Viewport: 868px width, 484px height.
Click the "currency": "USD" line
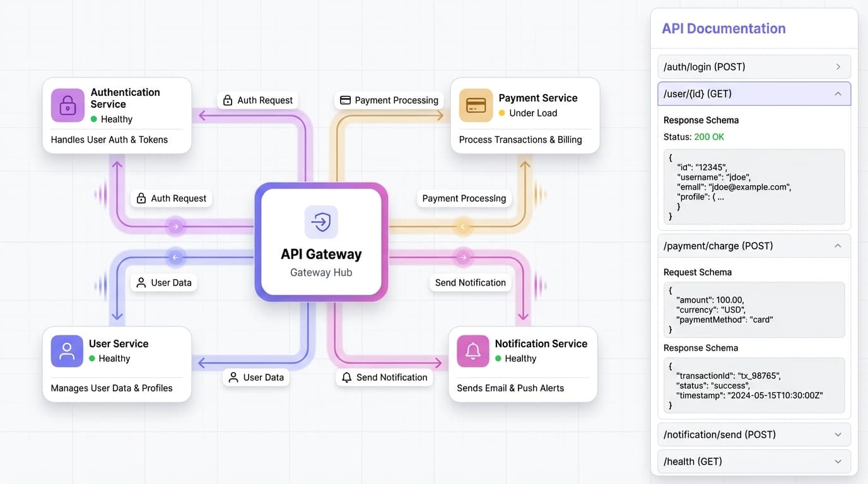[x=711, y=310]
